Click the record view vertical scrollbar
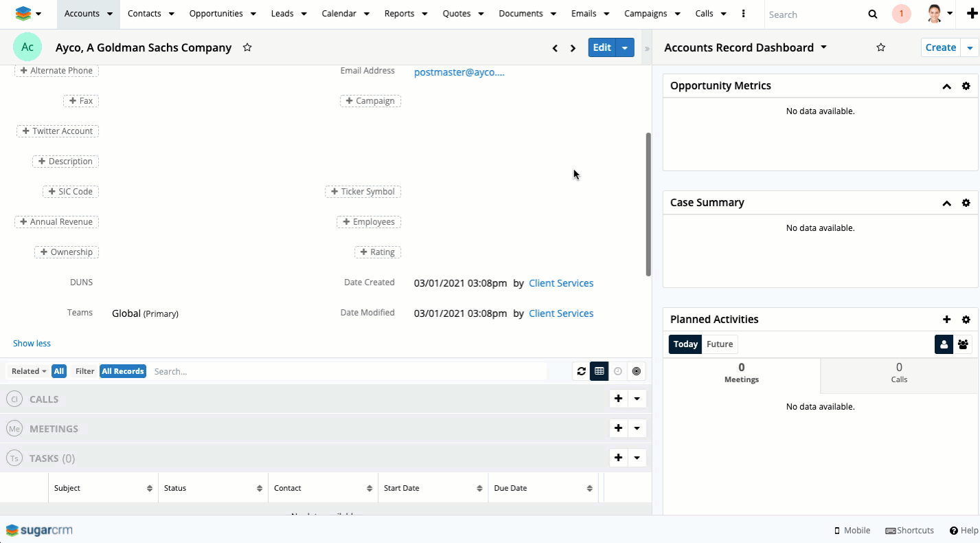The height and width of the screenshot is (543, 980). pyautogui.click(x=648, y=205)
